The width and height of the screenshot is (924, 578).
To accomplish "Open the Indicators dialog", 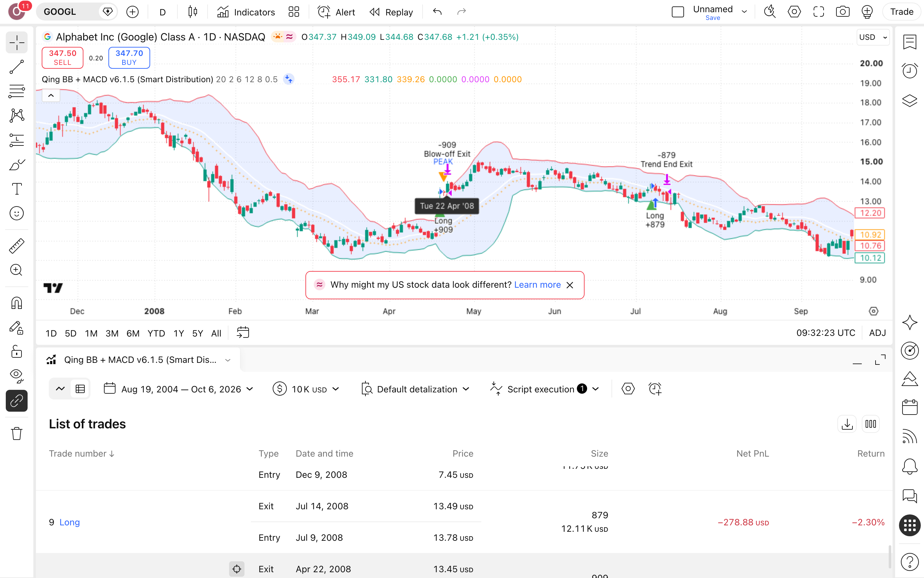I will [x=246, y=12].
